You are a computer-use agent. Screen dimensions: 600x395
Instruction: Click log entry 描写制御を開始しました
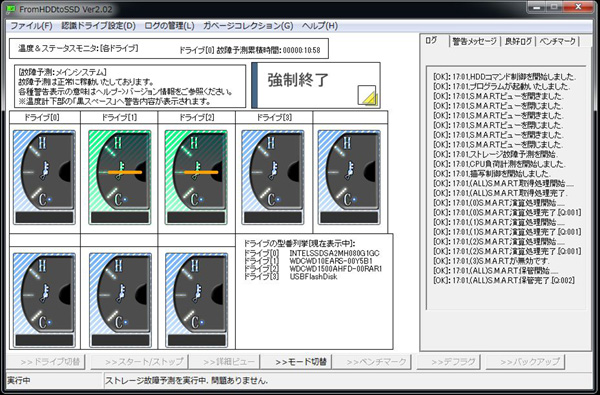492,174
